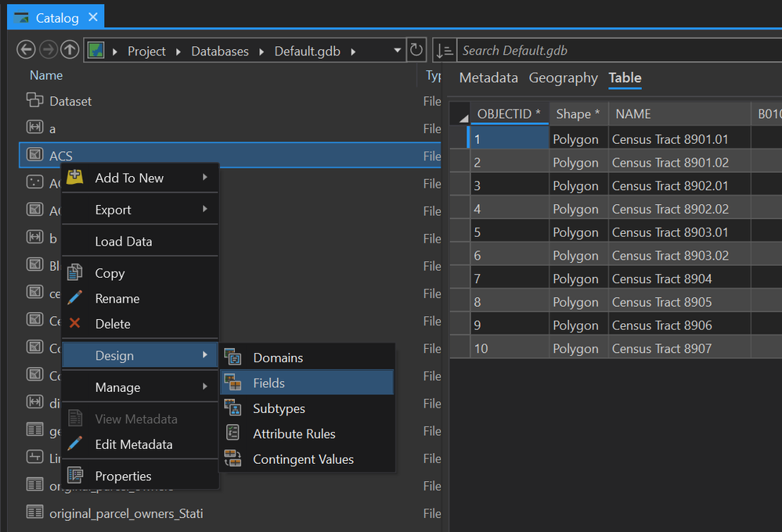Expand the Export submenu

coord(205,210)
